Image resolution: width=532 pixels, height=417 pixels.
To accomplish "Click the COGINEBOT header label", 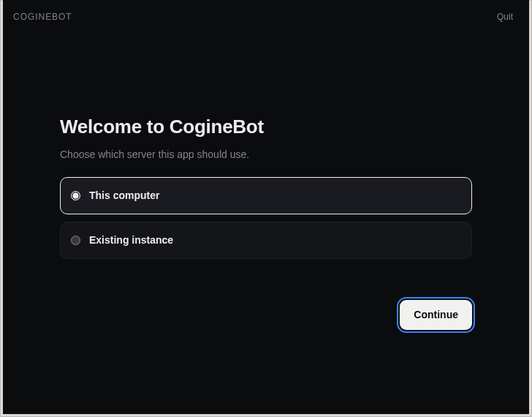I will tap(42, 17).
